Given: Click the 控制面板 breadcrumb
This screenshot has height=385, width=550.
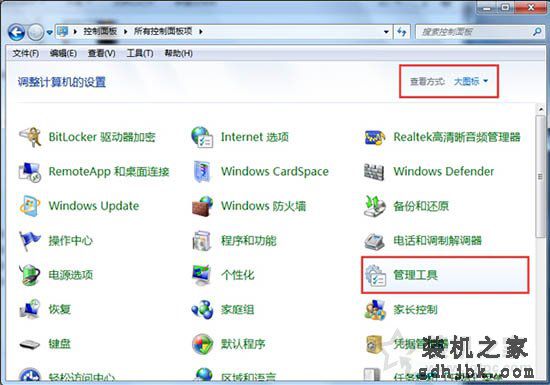Looking at the screenshot, I should point(100,32).
